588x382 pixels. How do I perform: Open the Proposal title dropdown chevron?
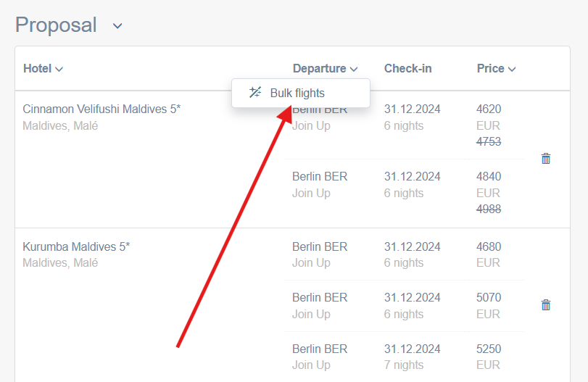point(117,26)
